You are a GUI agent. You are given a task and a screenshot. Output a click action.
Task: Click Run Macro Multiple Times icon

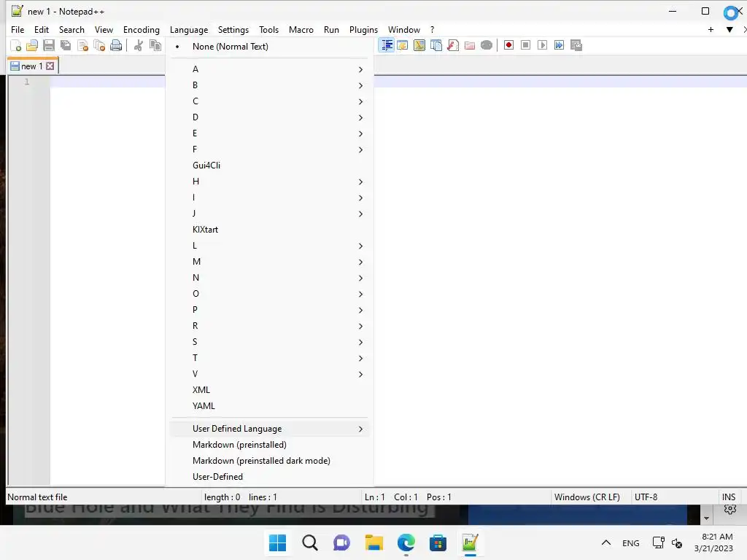(559, 45)
